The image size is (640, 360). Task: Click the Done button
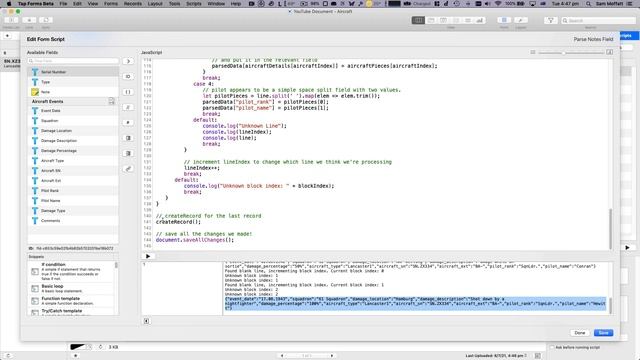point(580,333)
